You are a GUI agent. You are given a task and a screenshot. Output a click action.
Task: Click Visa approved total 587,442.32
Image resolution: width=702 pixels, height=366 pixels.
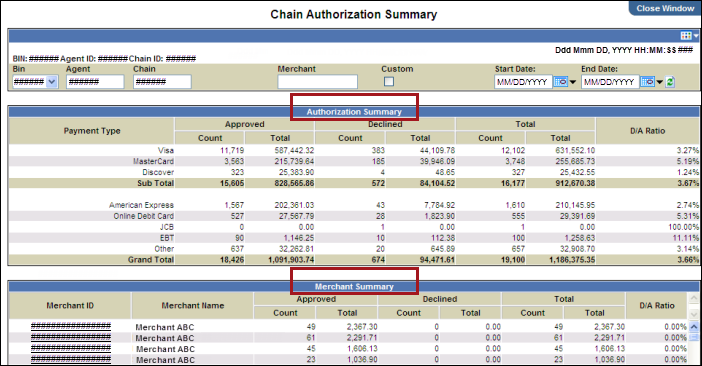pos(294,150)
